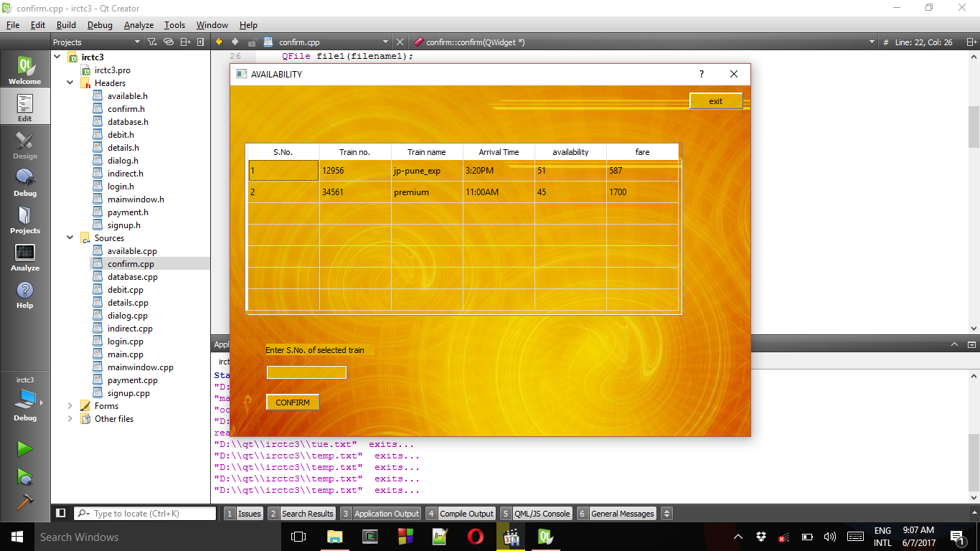This screenshot has width=980, height=551.
Task: Toggle synchronize with editor link icon
Action: coord(169,42)
